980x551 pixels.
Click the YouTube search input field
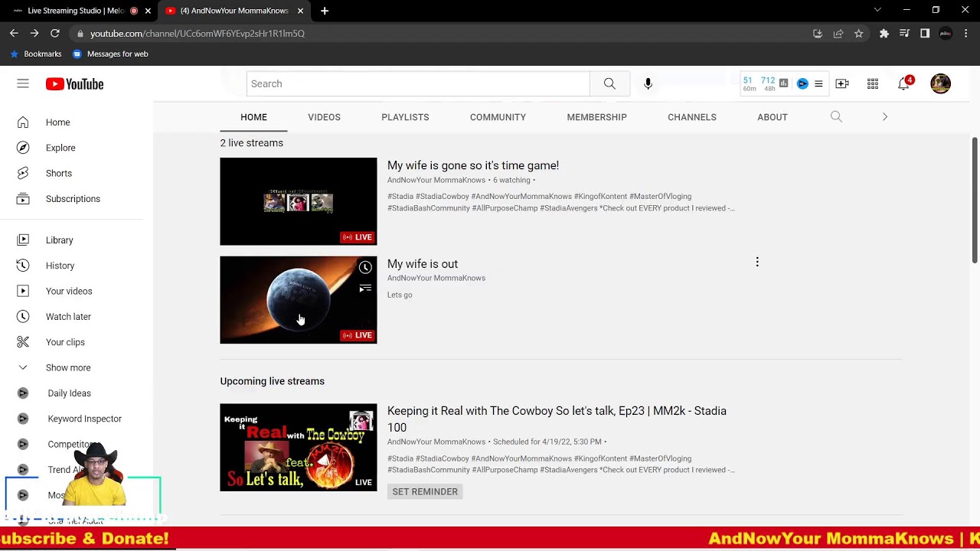418,83
